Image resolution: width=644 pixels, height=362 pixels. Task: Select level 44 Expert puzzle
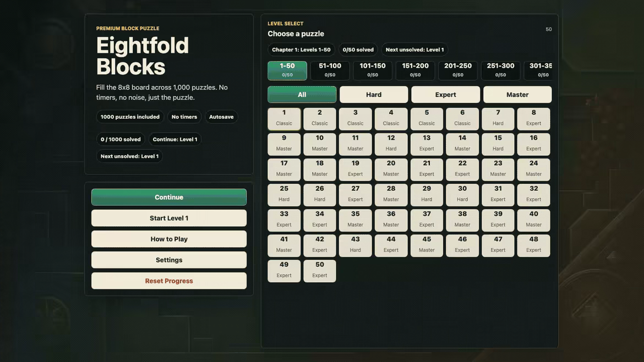point(391,246)
